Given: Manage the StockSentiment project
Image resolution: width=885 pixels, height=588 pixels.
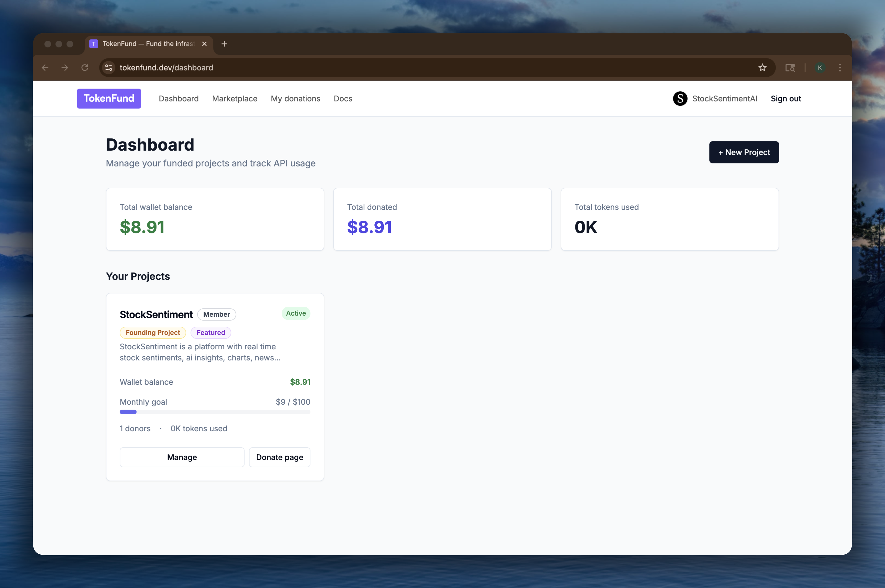Looking at the screenshot, I should point(182,457).
